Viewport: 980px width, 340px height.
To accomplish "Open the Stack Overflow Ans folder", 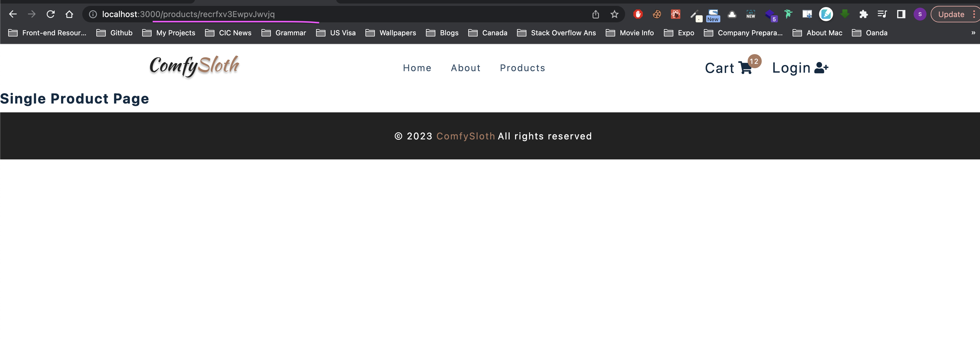I will (x=556, y=33).
